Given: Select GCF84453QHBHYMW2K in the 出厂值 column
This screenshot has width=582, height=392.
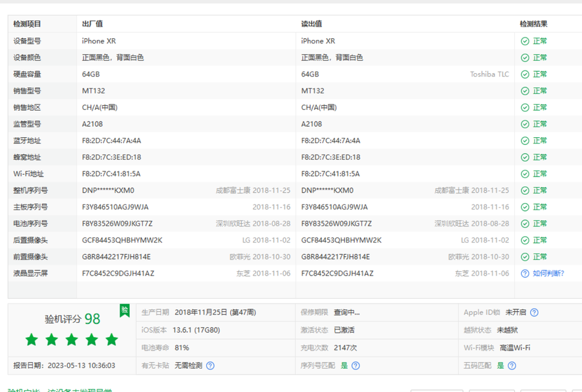Looking at the screenshot, I should (122, 240).
